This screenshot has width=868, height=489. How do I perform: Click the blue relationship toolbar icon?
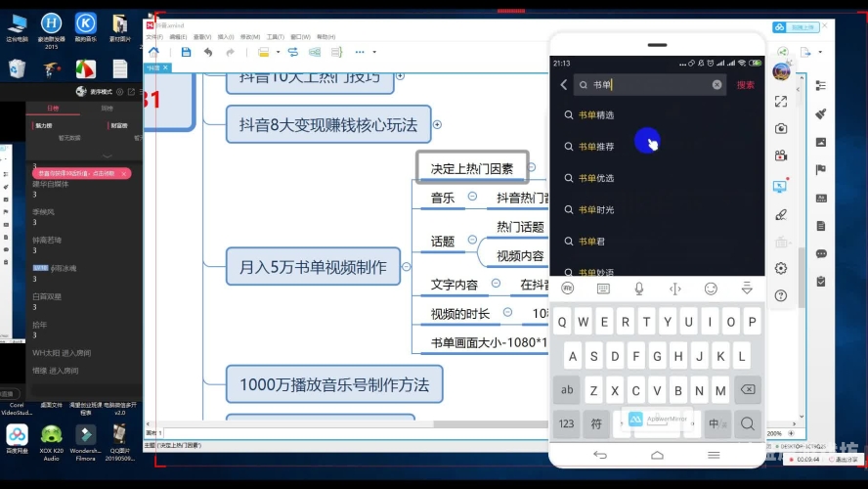point(293,52)
